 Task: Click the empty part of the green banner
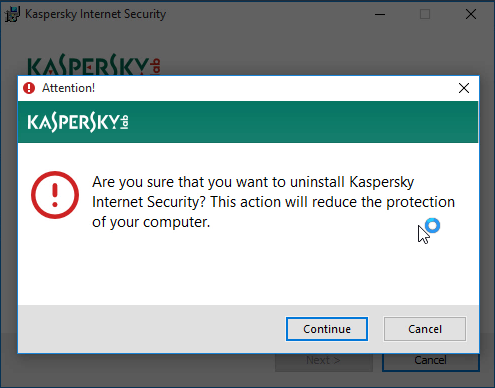pyautogui.click(x=300, y=122)
